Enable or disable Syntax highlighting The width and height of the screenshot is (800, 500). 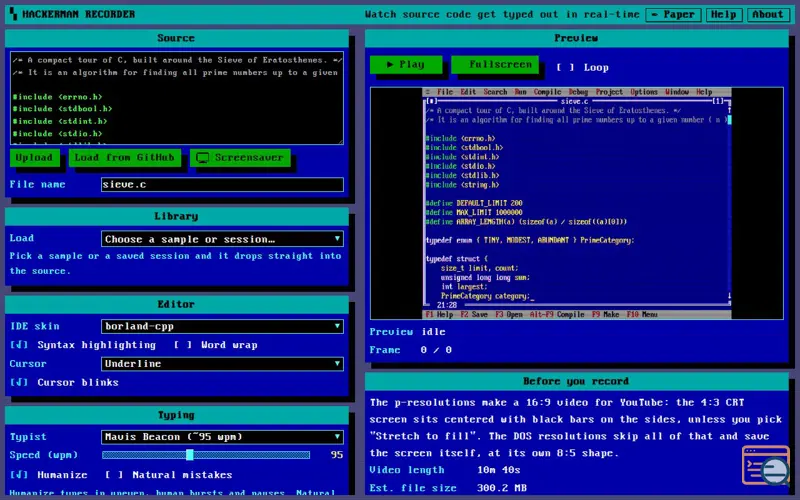[19, 345]
